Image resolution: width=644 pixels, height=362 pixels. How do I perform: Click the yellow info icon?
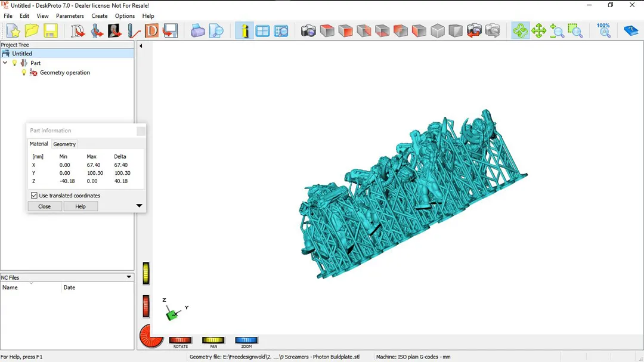[x=244, y=31]
